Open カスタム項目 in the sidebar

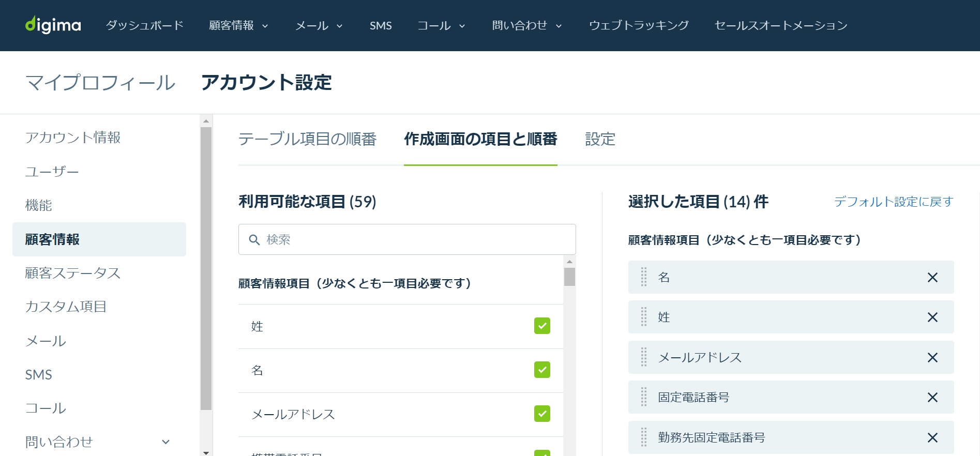[66, 307]
